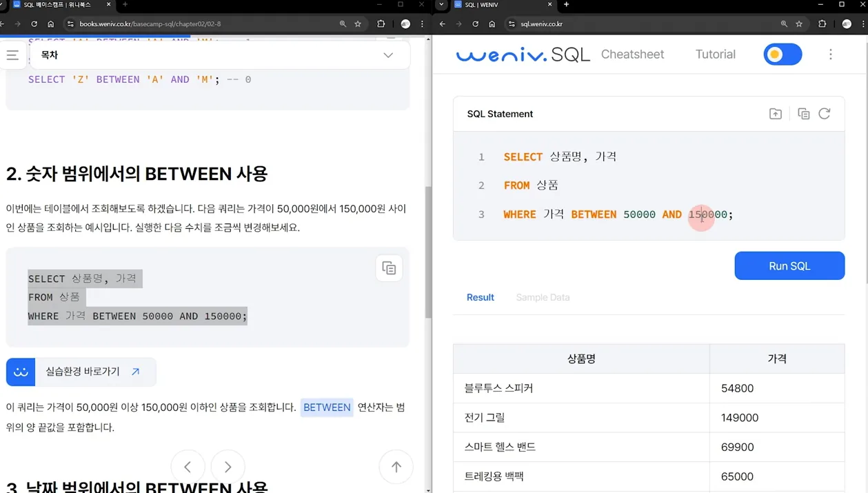Image resolution: width=868 pixels, height=493 pixels.
Task: Open the Cheatsheet menu
Action: [632, 54]
